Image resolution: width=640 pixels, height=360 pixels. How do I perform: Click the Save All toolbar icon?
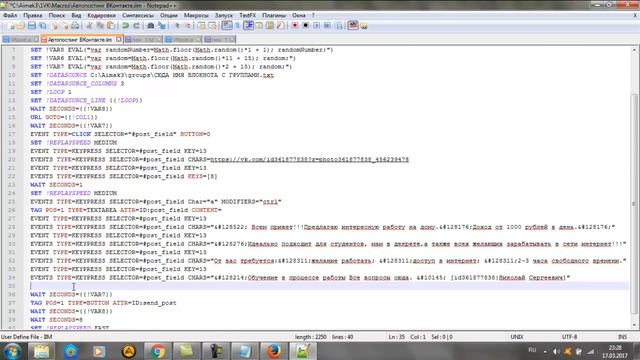coord(42,26)
